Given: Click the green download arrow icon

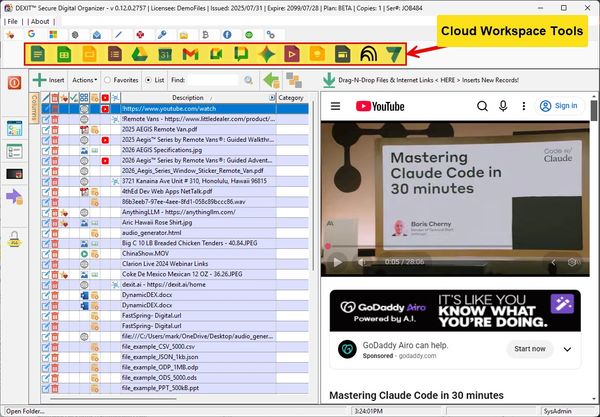Looking at the screenshot, I should pos(328,80).
